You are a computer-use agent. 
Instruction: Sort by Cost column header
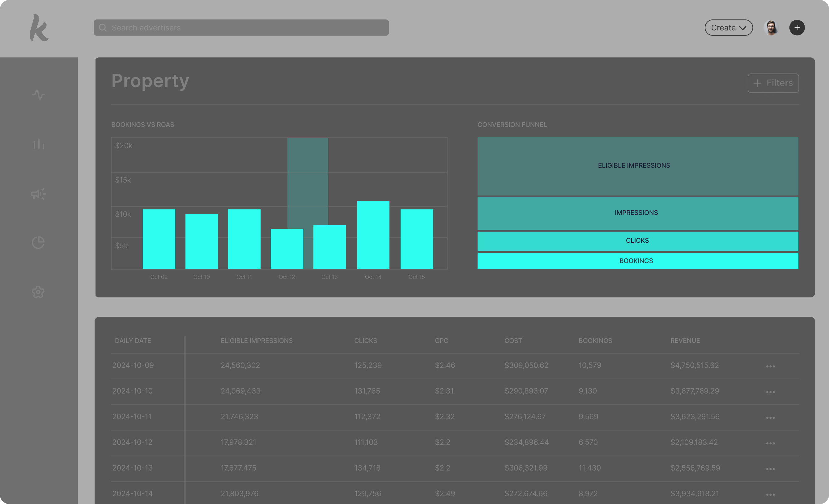[513, 341]
